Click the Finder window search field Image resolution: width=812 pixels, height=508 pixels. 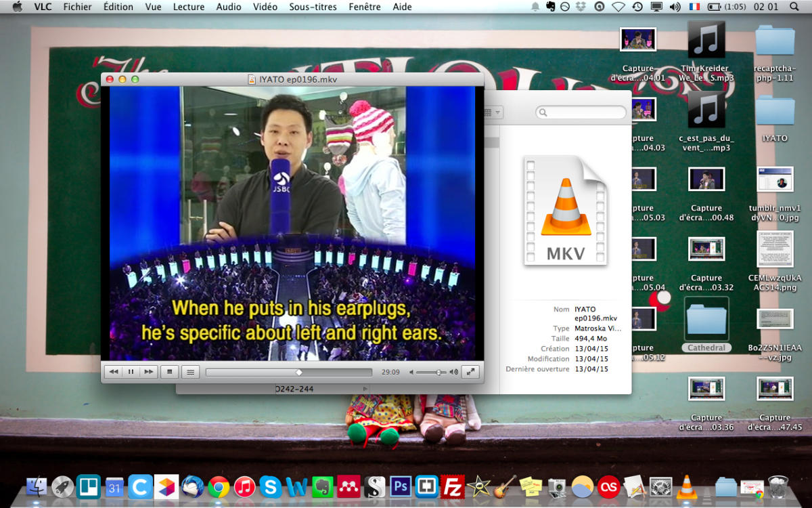(583, 112)
